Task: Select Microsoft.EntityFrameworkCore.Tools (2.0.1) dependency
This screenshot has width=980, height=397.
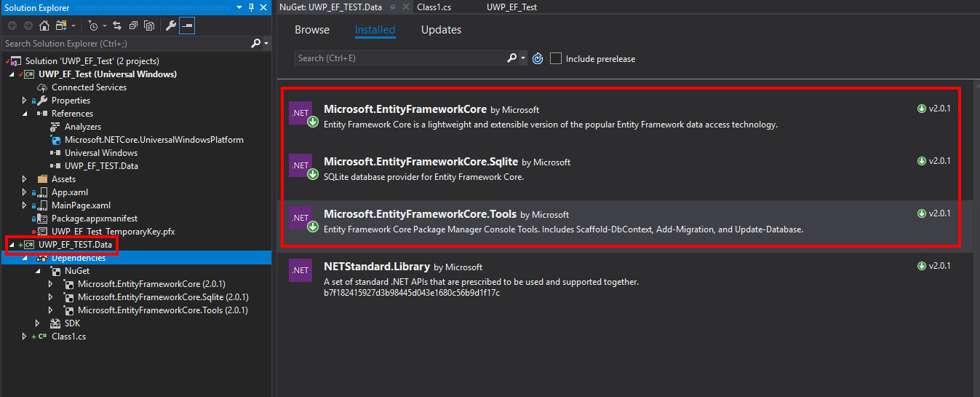Action: 163,310
